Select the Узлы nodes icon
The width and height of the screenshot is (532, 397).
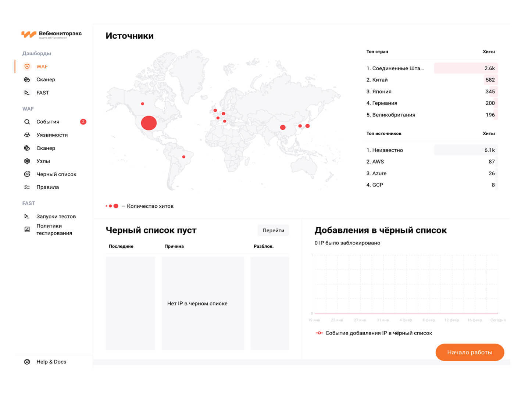(27, 161)
